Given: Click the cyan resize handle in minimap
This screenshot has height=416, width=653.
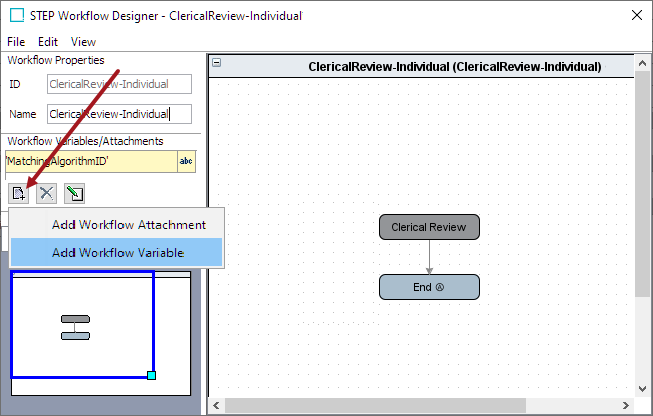Looking at the screenshot, I should pyautogui.click(x=151, y=375).
